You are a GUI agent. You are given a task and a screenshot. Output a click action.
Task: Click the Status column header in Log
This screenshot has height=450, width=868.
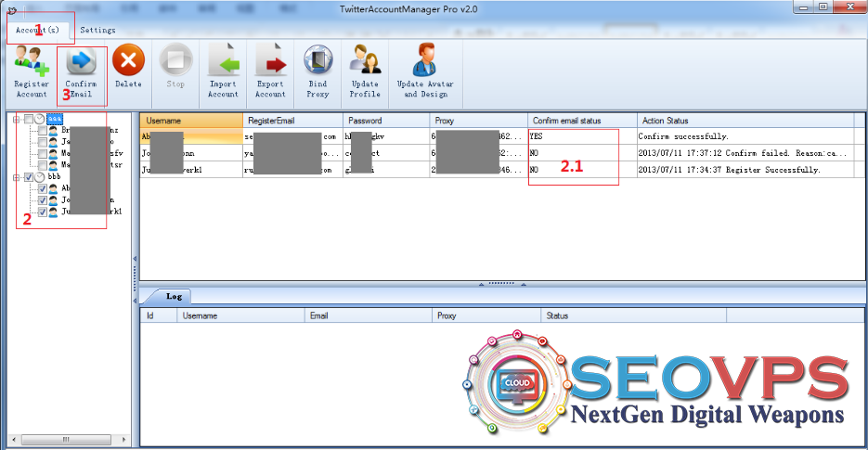(633, 316)
